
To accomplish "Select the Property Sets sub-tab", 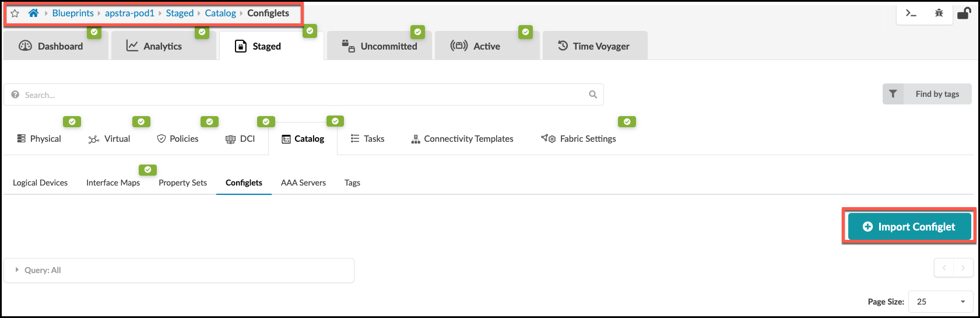I will pos(182,183).
